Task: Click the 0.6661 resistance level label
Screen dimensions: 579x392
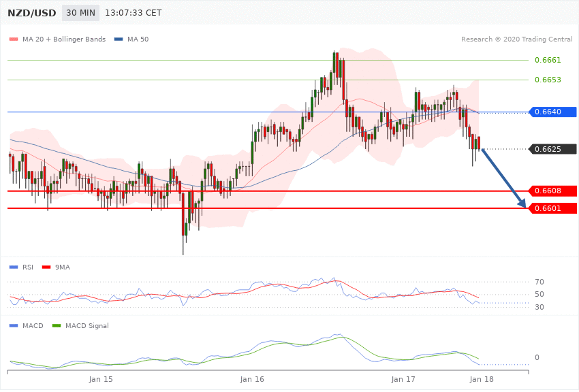Action: [x=548, y=60]
